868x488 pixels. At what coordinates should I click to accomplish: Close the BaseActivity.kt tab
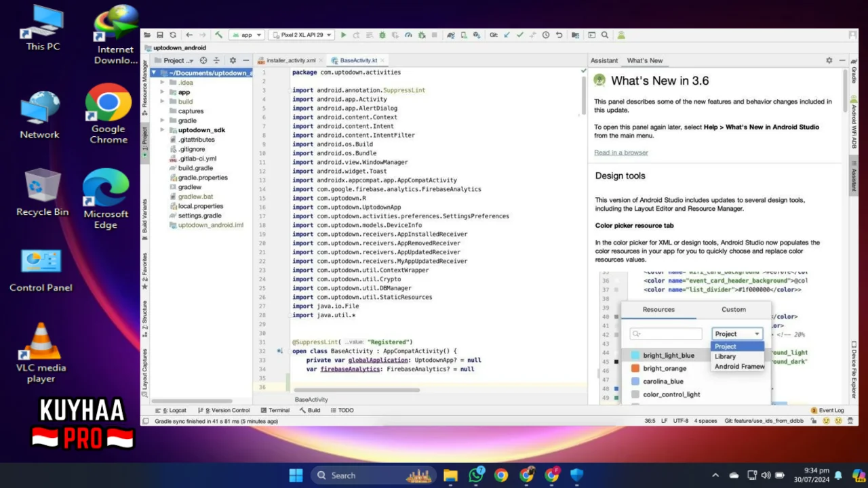[382, 60]
